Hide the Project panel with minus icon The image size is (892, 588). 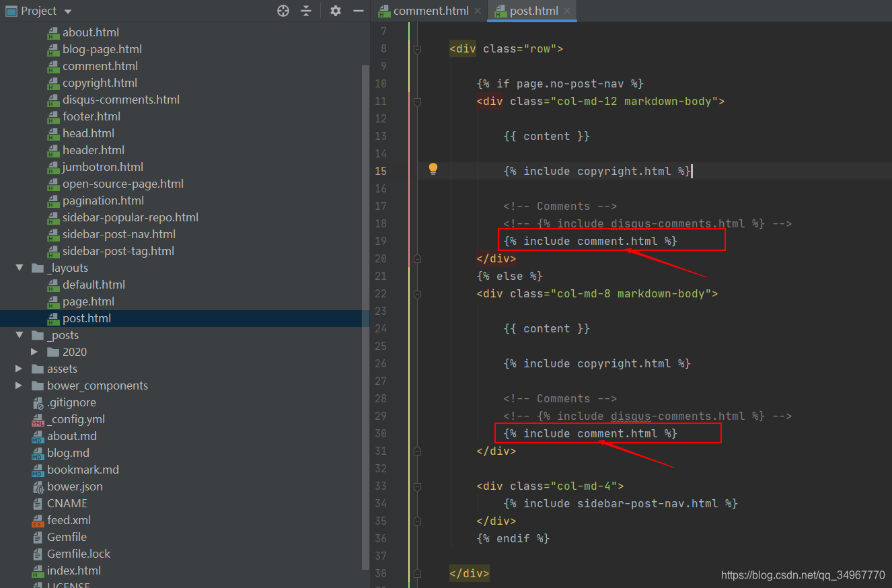(359, 11)
